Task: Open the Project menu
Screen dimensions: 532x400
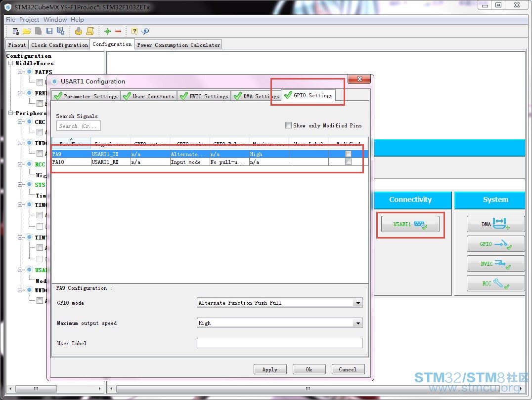Action: 29,20
